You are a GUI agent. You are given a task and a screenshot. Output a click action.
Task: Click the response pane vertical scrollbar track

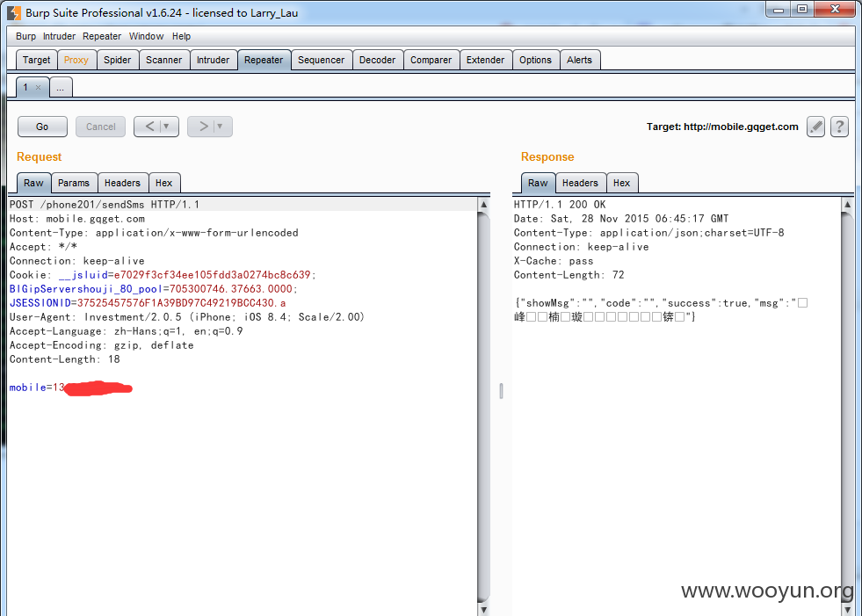(847, 407)
